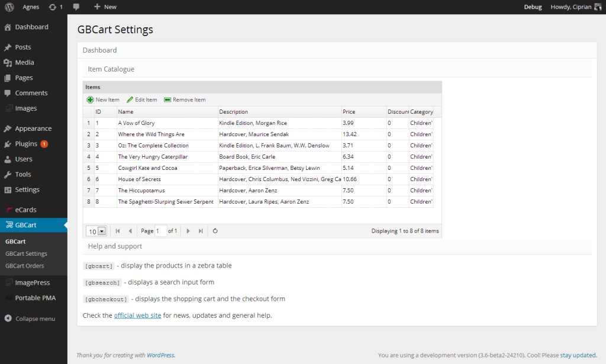
Task: Select 'House of Secrets' row
Action: click(x=258, y=179)
